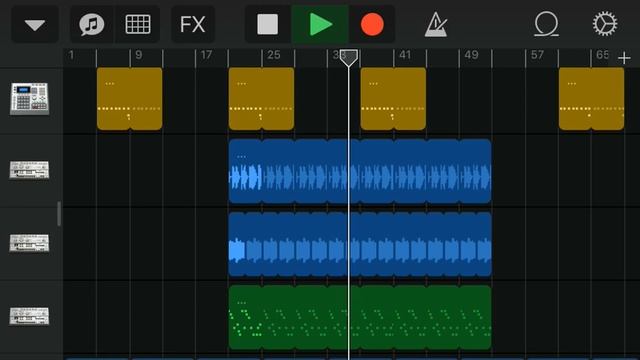This screenshot has height=360, width=640.
Task: Select the lower blue audio waveform region
Action: pyautogui.click(x=360, y=244)
